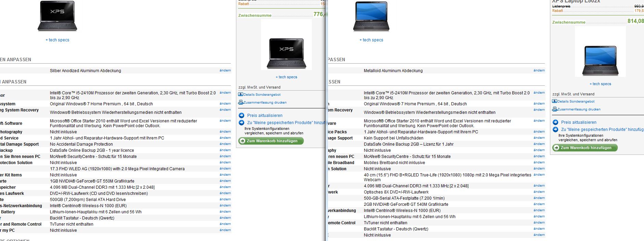Click the printer icon in right window sidebar
Screen dimensions: 644x241
555,109
